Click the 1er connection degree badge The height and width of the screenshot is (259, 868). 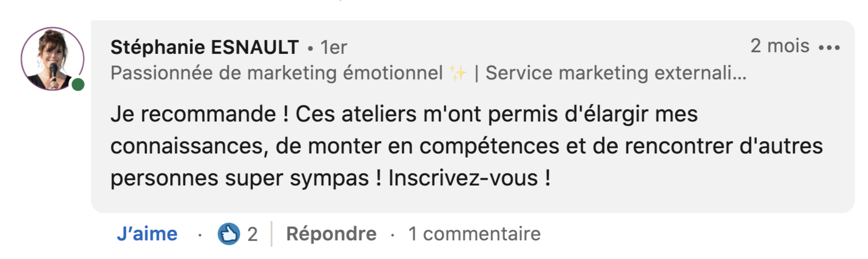334,48
